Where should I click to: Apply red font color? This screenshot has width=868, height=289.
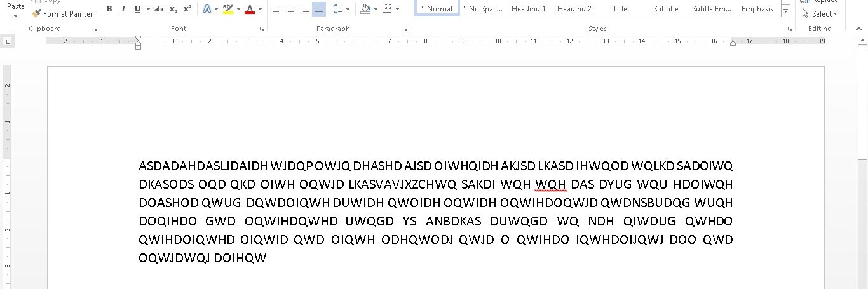coord(250,9)
